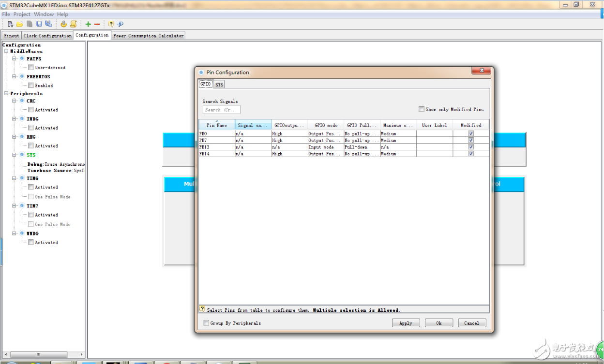Toggle the Modified checkbox for PB14
The image size is (604, 364).
coord(471,154)
